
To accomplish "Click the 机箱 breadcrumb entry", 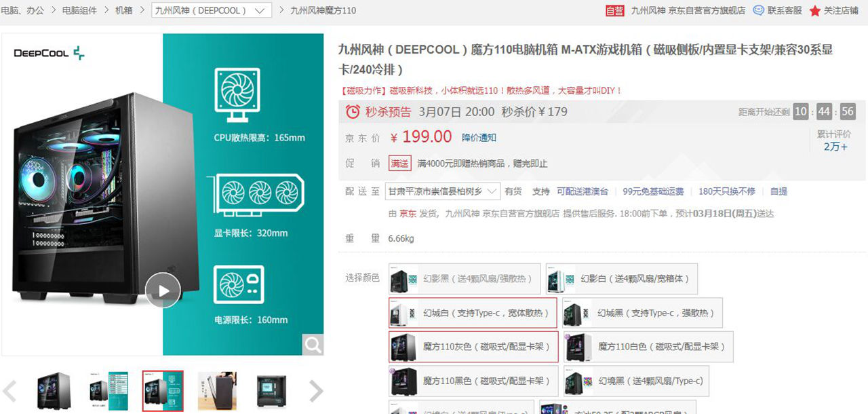I will 123,10.
